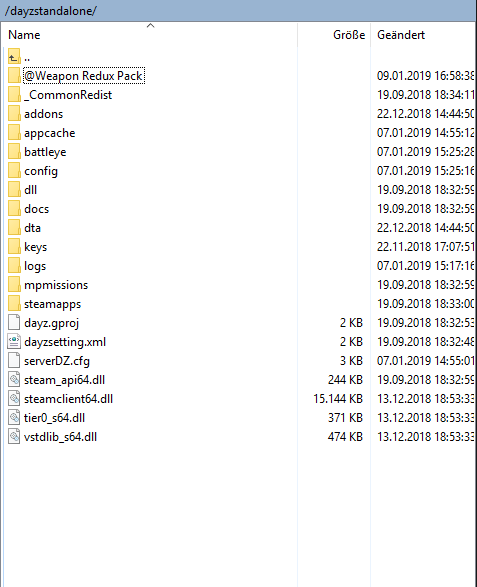
Task: Click the serverDZ.cfg file icon
Action: pos(14,361)
